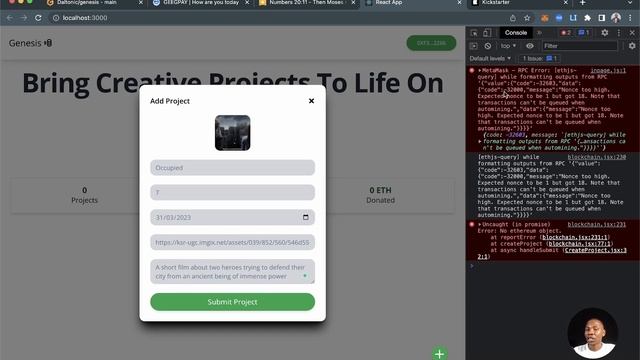
Task: Open DevTools three-dot customize menu
Action: click(619, 33)
